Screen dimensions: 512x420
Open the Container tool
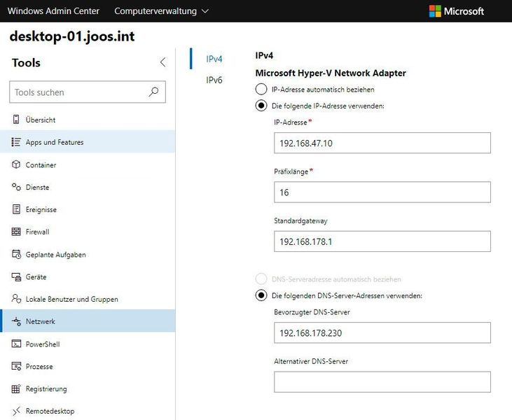[88, 164]
